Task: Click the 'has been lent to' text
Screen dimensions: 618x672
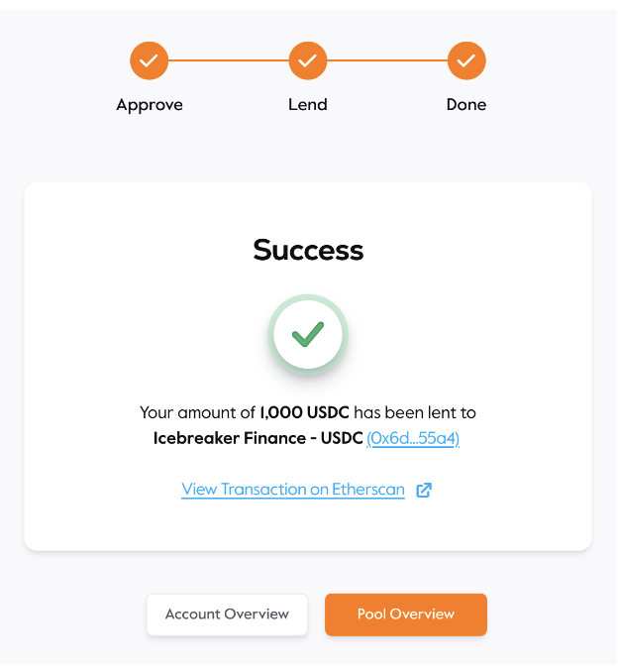Action: [x=415, y=412]
